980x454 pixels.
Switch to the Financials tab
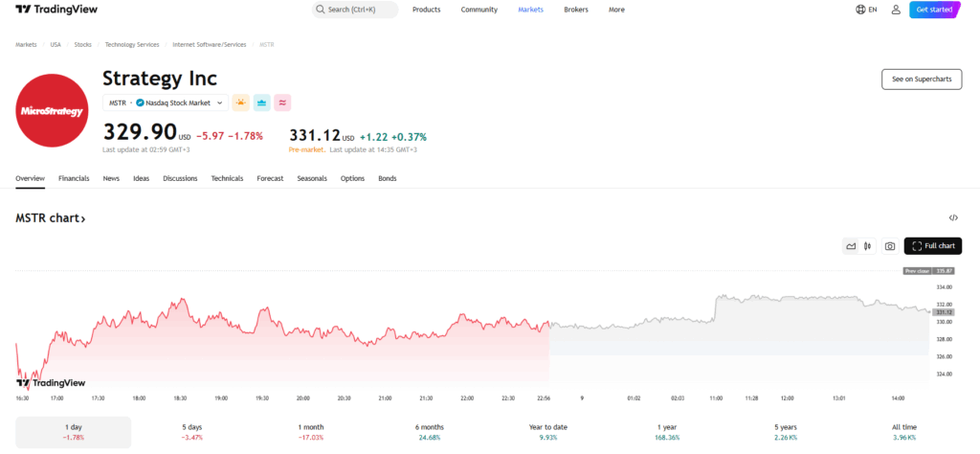pos(74,178)
